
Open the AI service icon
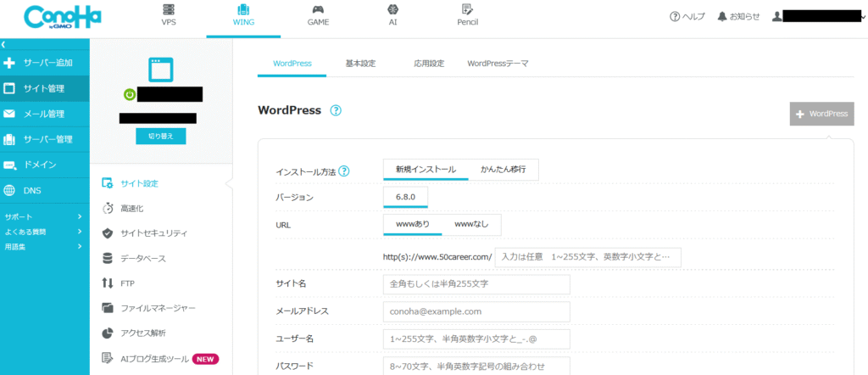point(392,10)
